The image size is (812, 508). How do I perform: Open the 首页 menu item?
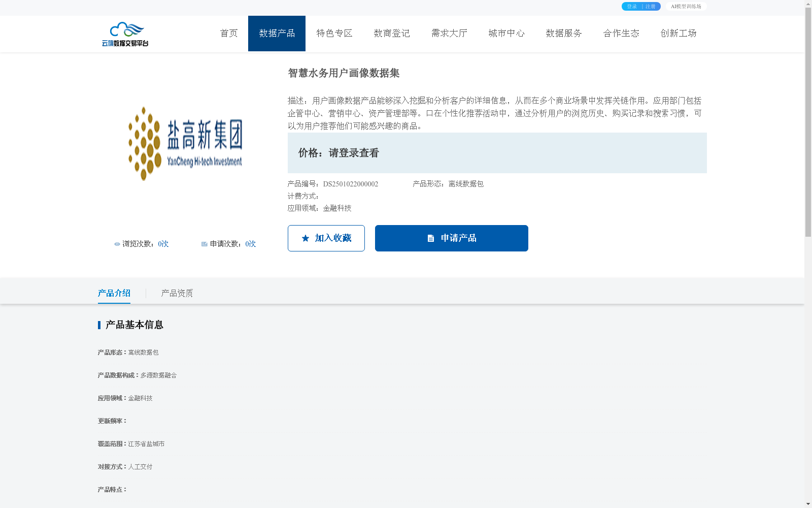229,34
